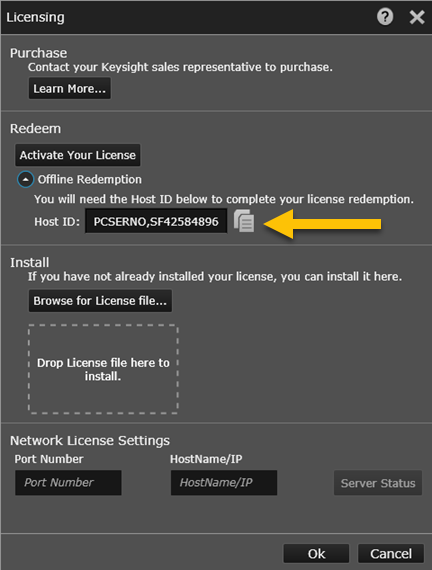
Task: Click the Drop License file here area
Action: point(103,369)
